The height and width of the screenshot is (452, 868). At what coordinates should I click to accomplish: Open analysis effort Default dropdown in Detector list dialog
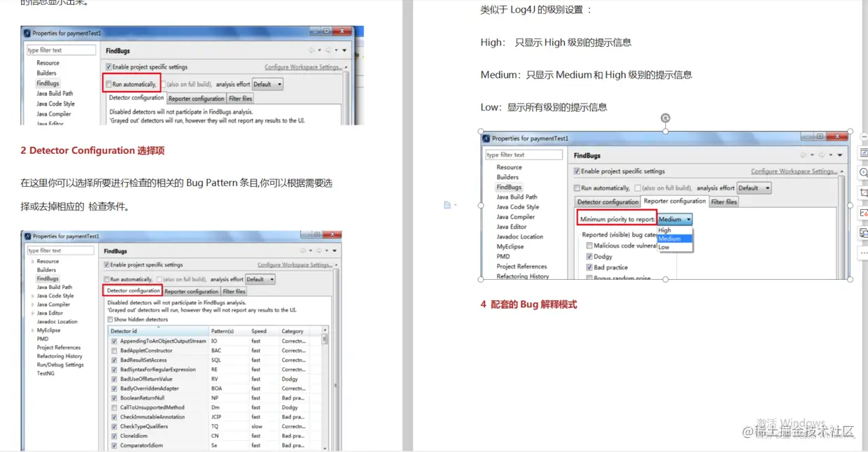point(260,279)
